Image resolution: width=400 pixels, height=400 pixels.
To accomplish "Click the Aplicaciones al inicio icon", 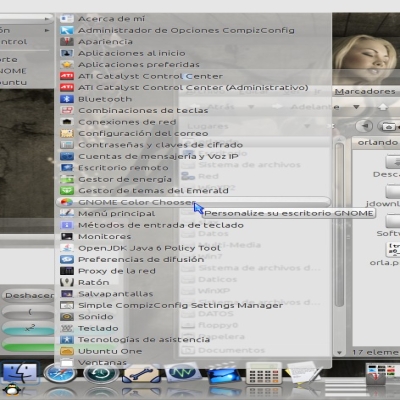I will [x=67, y=53].
